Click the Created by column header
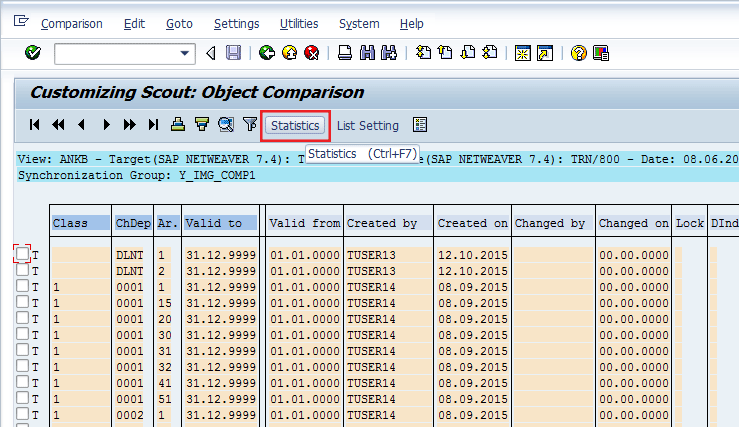This screenshot has height=427, width=739. (x=381, y=223)
